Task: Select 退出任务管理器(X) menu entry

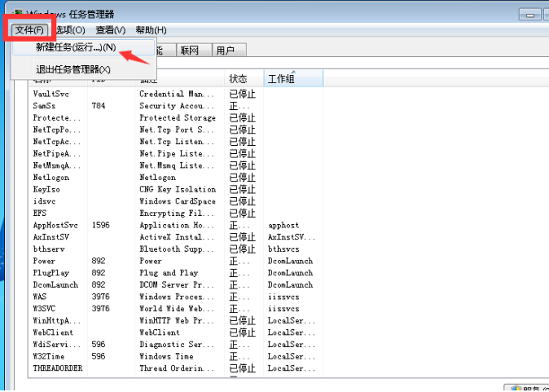Action: pos(72,69)
